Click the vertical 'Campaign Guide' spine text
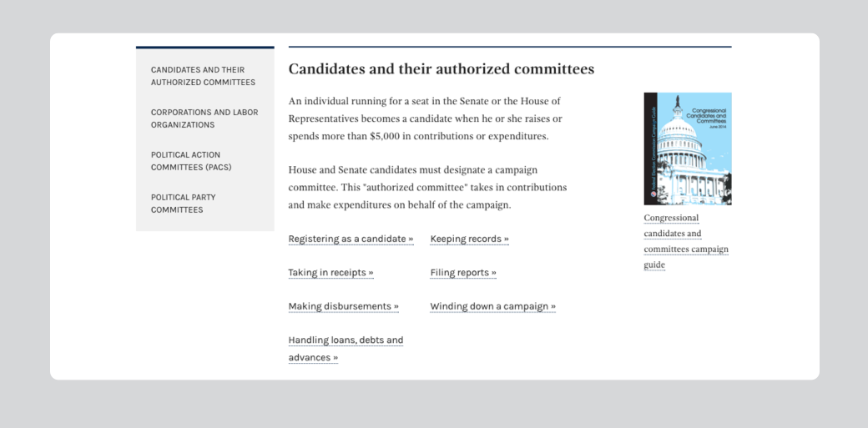 [651, 146]
